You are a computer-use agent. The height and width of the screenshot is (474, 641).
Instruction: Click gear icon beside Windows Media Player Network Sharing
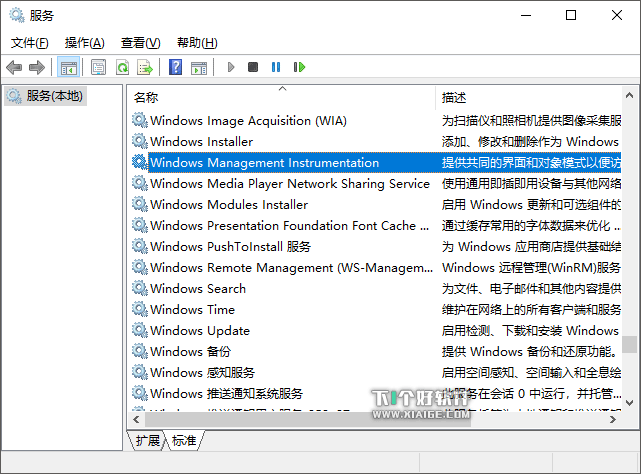click(x=140, y=183)
